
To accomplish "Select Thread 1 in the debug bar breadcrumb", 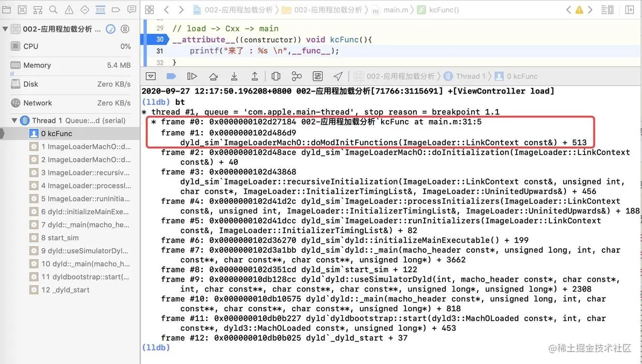I will [x=471, y=76].
